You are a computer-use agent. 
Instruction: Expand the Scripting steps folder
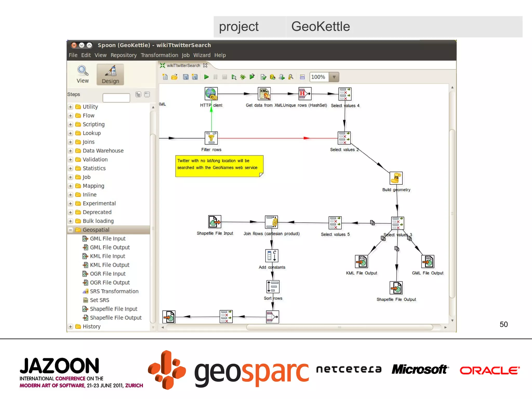[70, 124]
